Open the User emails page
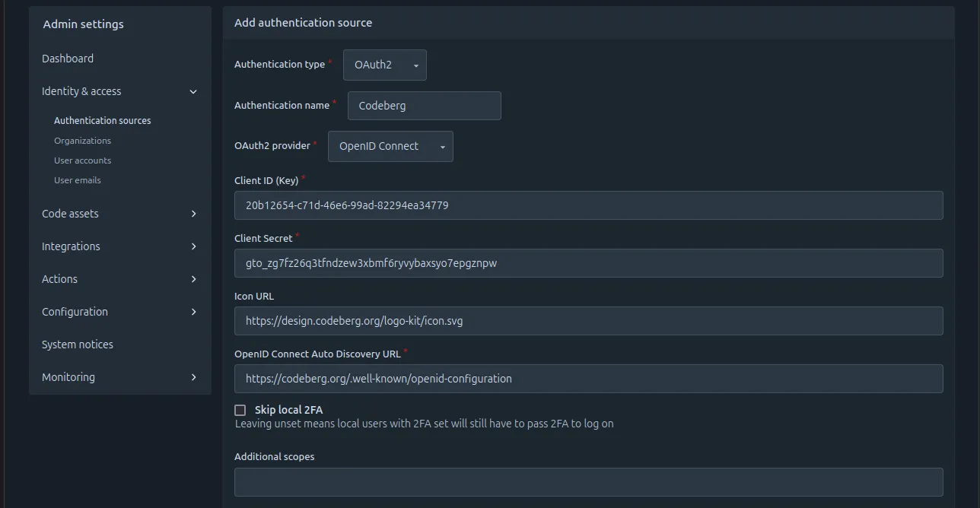980x508 pixels. pos(77,180)
